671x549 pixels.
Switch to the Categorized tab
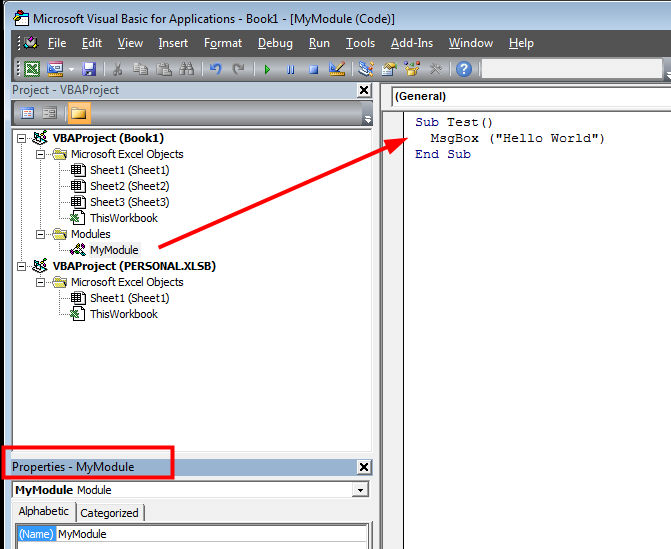(x=110, y=513)
